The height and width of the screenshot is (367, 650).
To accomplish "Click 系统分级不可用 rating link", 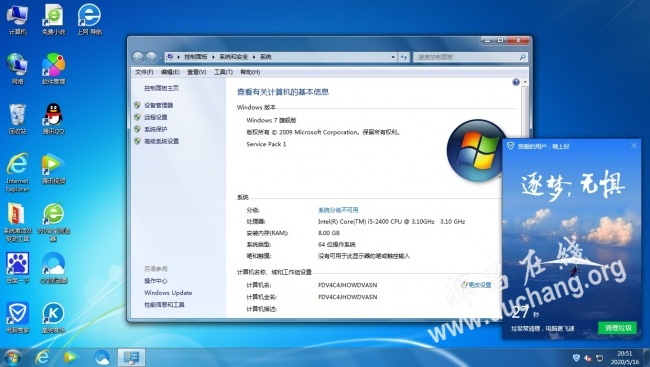I will click(338, 210).
